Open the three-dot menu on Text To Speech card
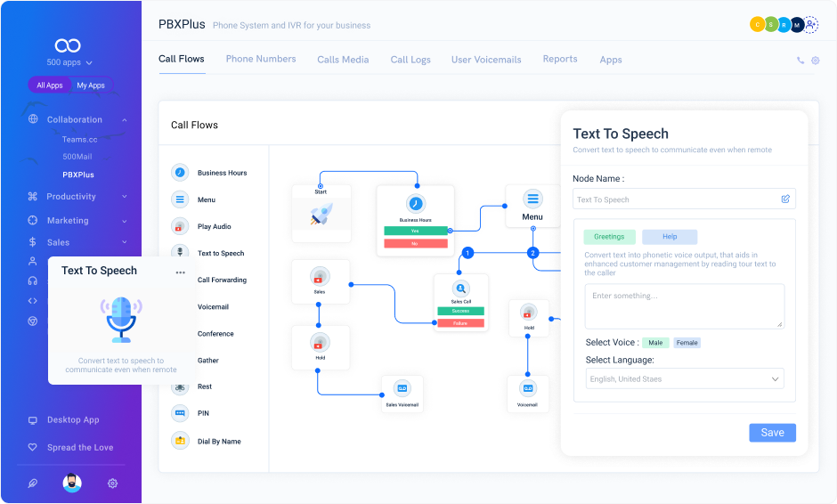Image resolution: width=837 pixels, height=504 pixels. coord(181,272)
